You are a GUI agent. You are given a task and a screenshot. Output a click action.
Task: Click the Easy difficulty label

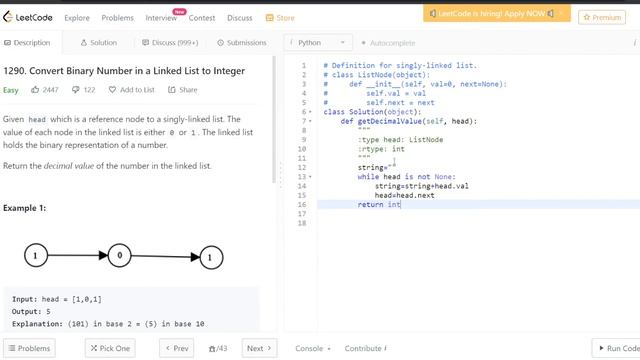[x=11, y=90]
